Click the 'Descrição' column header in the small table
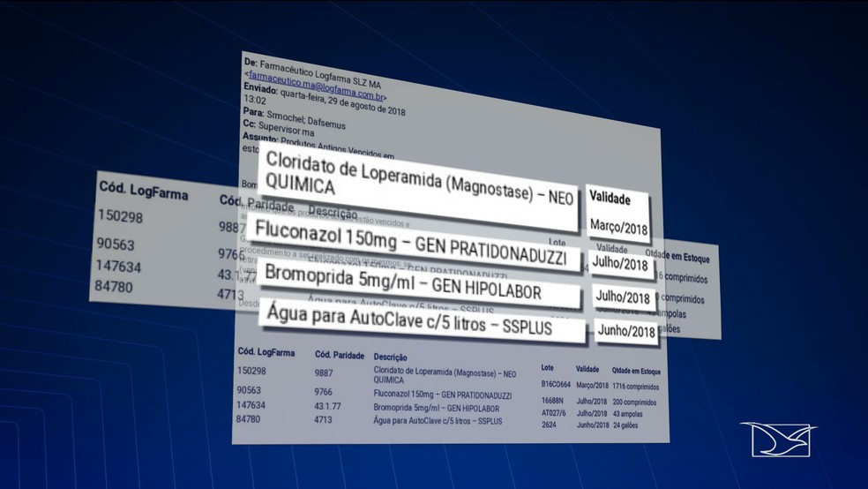Screen dimensions: 868x489 point(390,357)
